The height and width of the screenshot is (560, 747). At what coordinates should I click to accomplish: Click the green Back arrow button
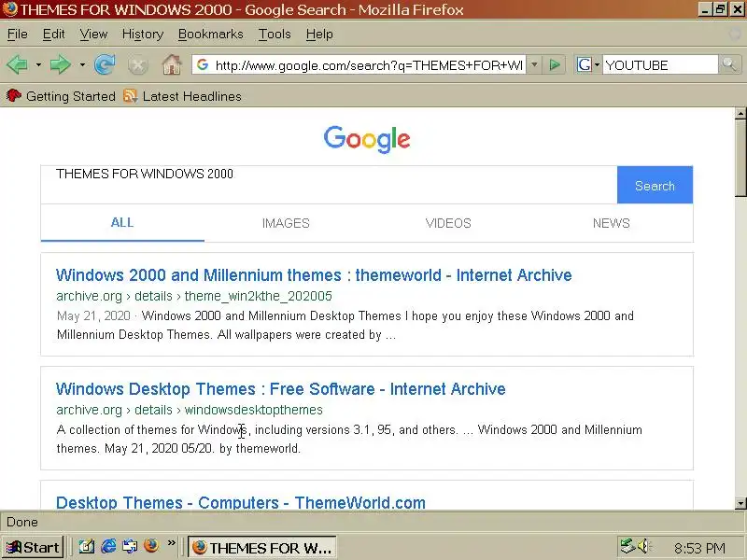click(17, 64)
